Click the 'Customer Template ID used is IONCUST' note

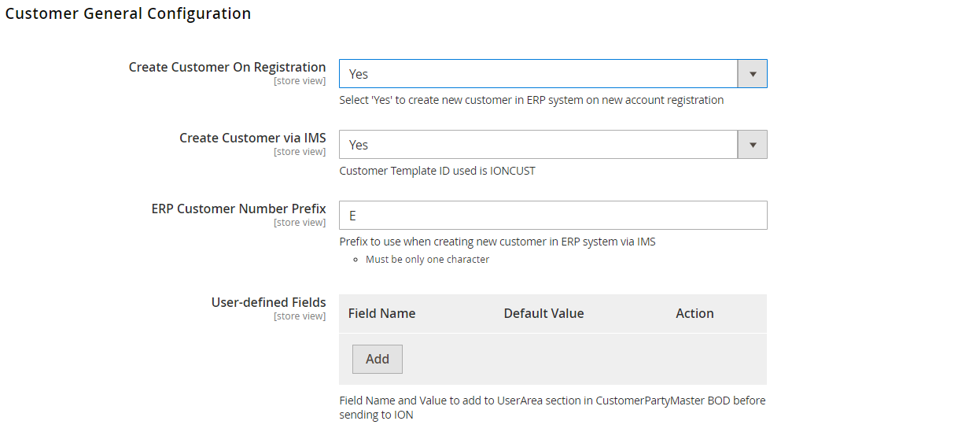tap(437, 171)
